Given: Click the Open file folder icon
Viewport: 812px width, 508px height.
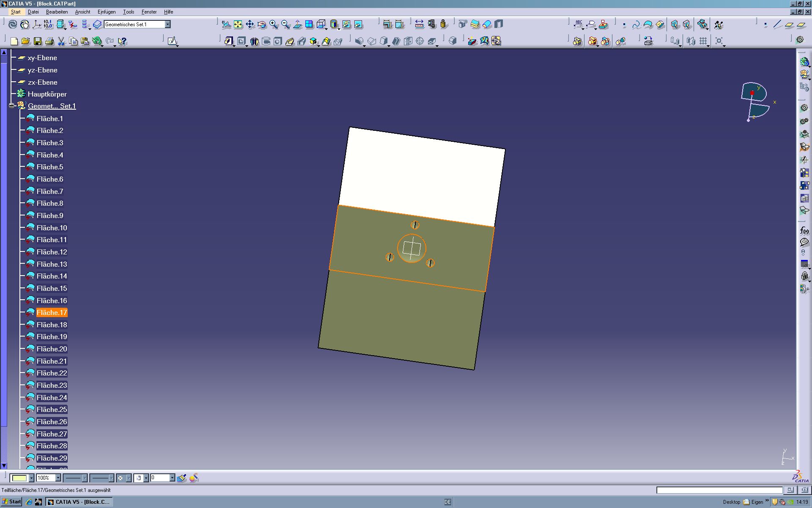Looking at the screenshot, I should pyautogui.click(x=25, y=41).
